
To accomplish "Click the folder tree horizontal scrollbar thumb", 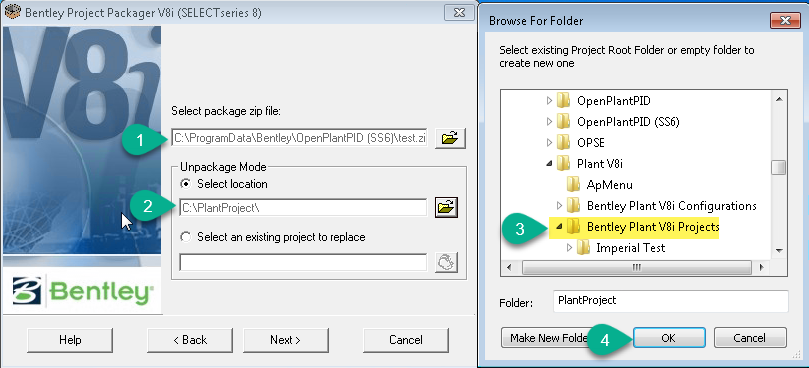I will pos(637,268).
